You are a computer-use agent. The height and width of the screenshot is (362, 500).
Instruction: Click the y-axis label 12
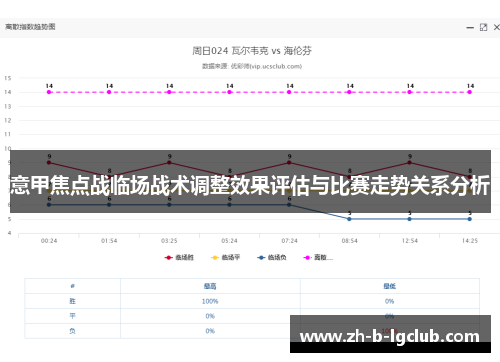[x=8, y=120]
